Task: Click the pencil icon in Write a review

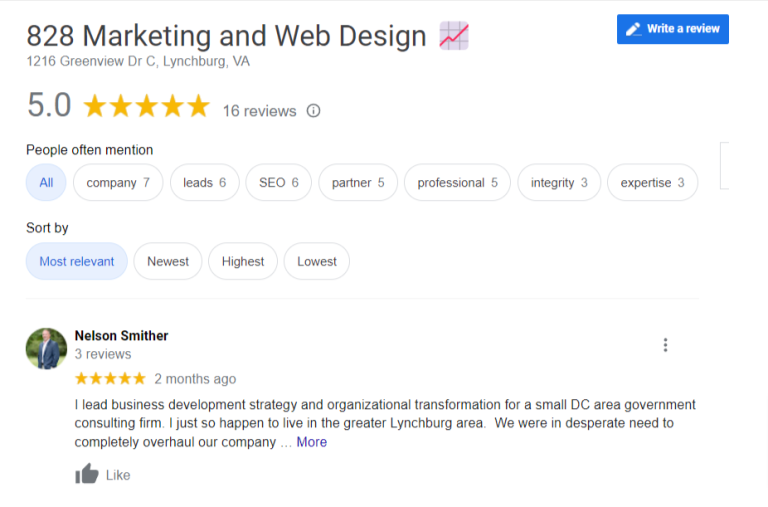Action: click(633, 29)
